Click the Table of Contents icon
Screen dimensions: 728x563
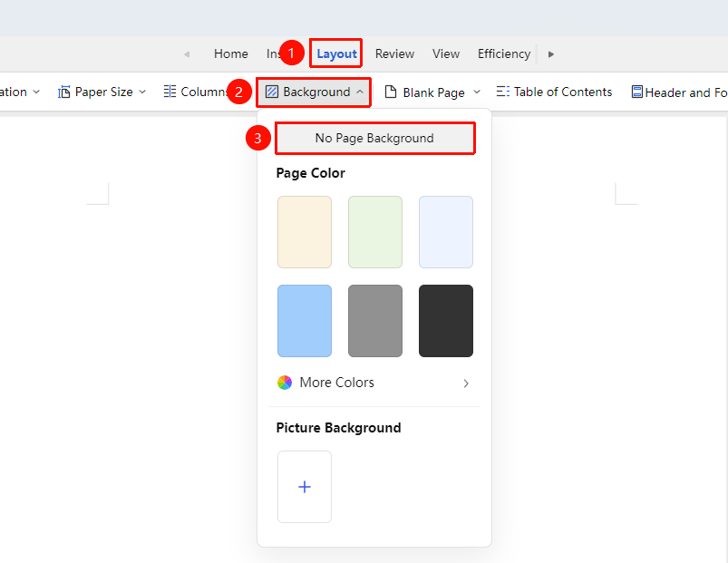click(503, 92)
